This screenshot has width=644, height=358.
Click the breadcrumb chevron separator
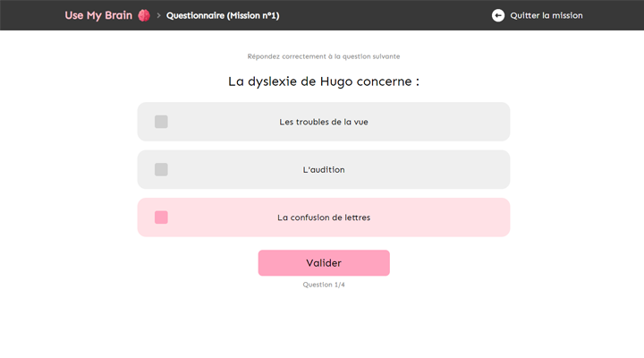[158, 15]
